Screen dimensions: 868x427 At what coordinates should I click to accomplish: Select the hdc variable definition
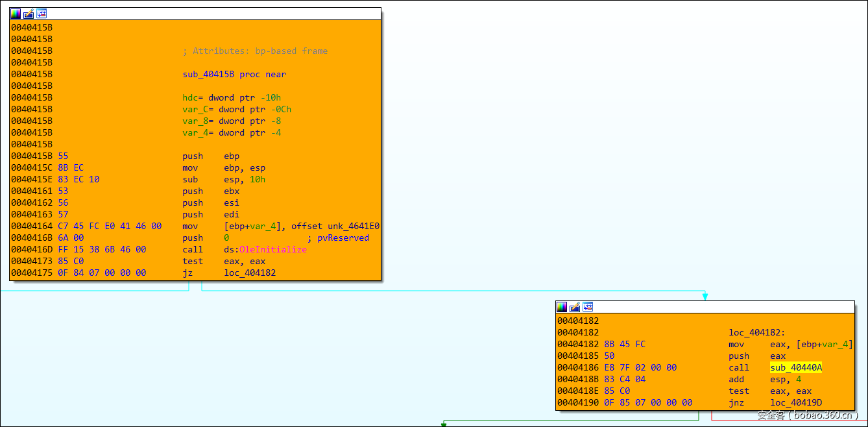191,98
